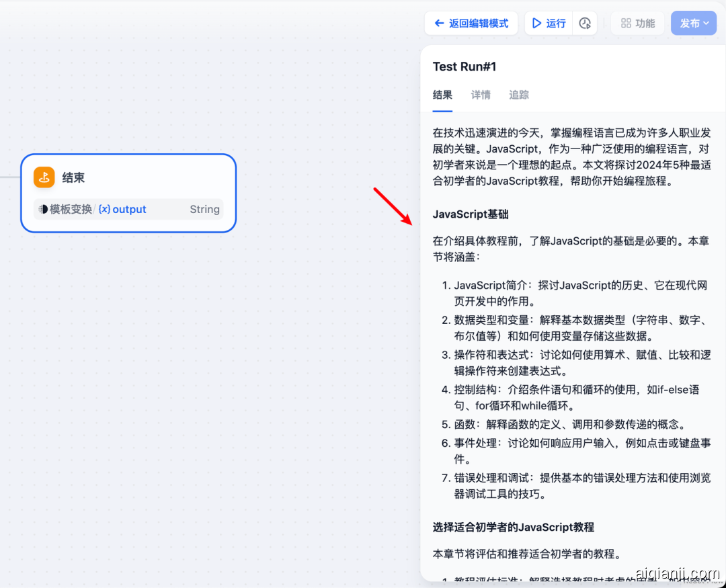Click the JavaScript基础 heading in results

pos(471,214)
